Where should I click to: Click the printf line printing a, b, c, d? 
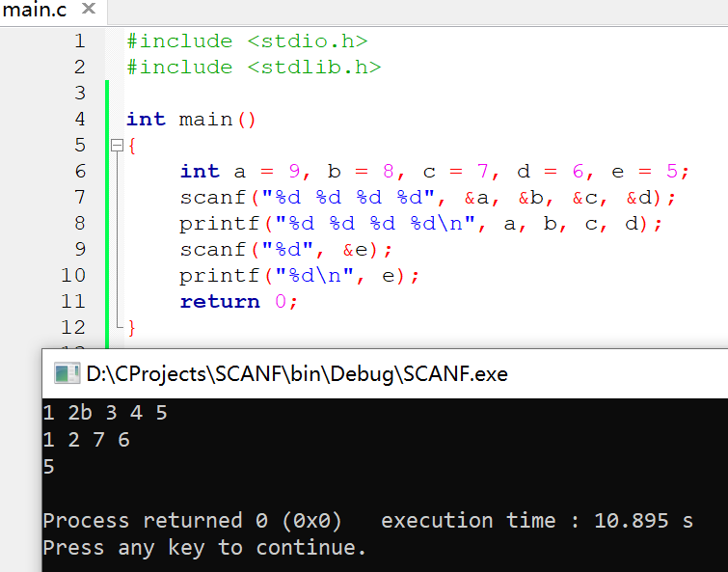click(x=421, y=224)
